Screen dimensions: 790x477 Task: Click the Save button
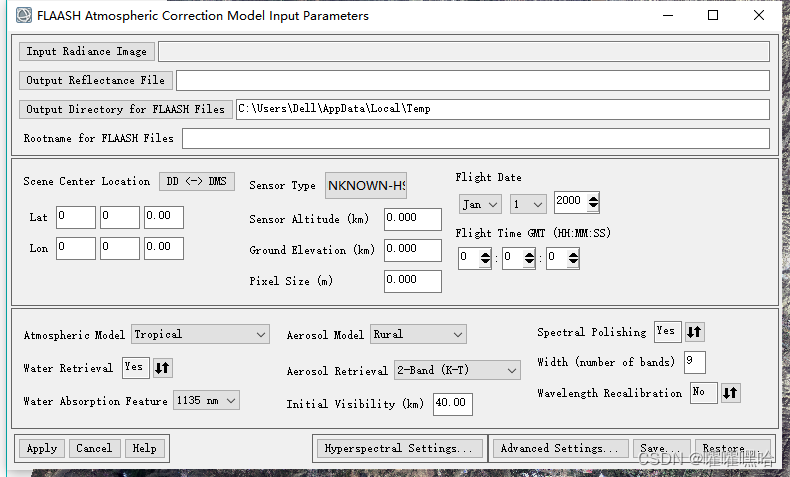point(660,448)
